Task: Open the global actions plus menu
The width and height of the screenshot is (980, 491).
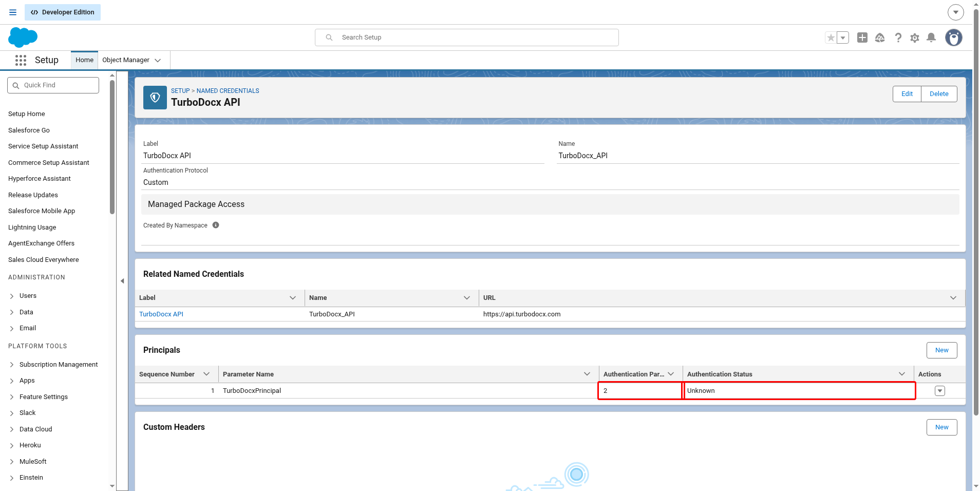Action: click(862, 37)
